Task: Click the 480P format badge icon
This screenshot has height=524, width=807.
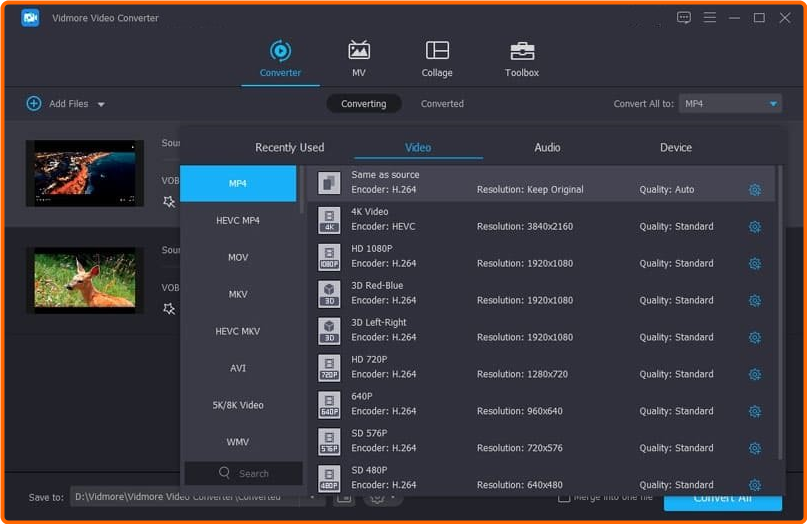Action: pos(329,478)
